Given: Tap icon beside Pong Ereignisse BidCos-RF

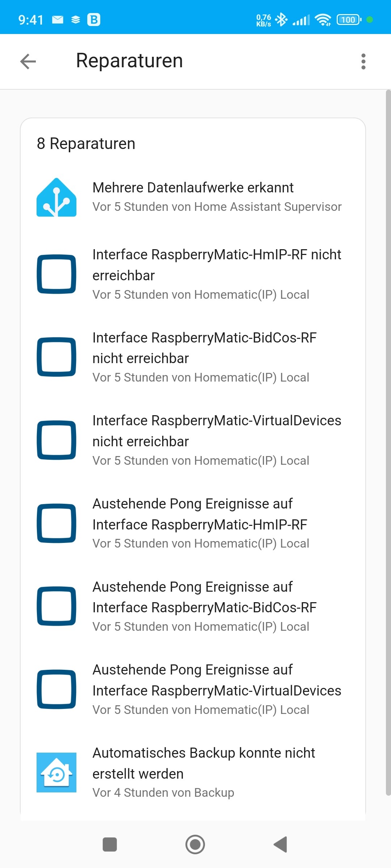Looking at the screenshot, I should [56, 606].
